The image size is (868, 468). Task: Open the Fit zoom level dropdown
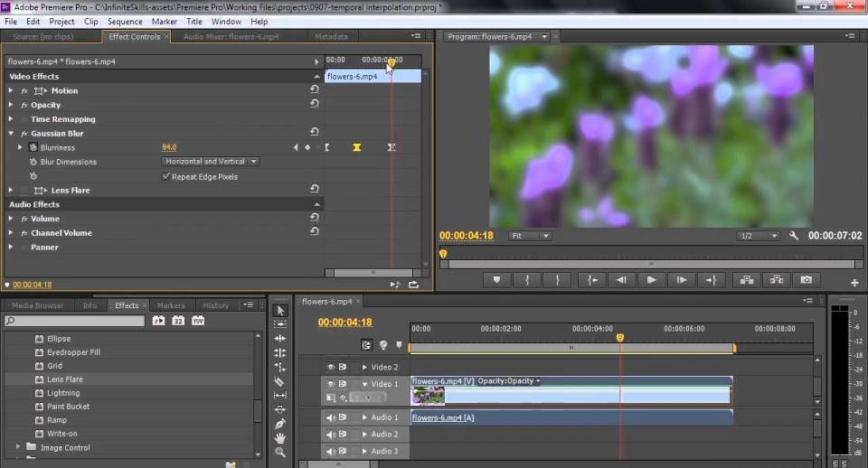[x=530, y=236]
